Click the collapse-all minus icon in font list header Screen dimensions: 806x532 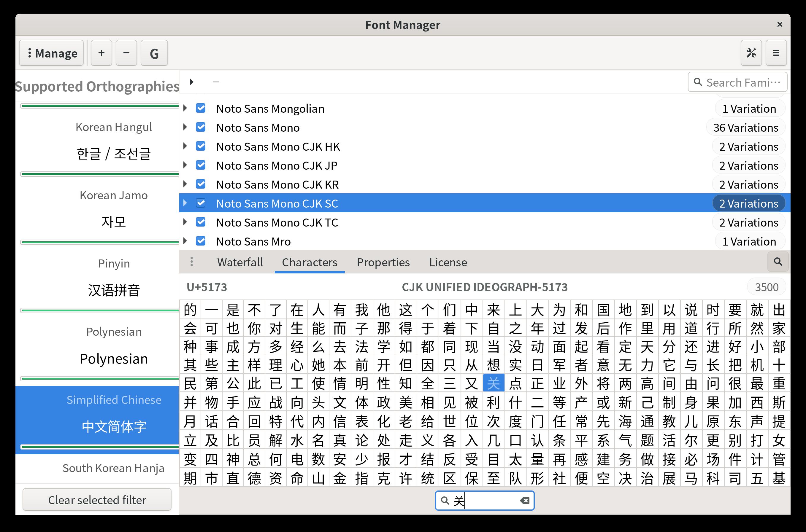[216, 82]
